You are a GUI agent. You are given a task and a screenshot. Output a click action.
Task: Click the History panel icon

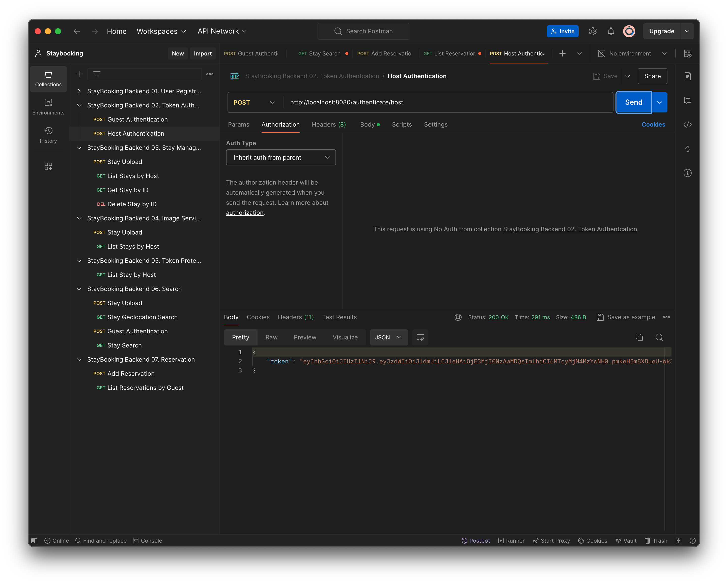pos(48,133)
